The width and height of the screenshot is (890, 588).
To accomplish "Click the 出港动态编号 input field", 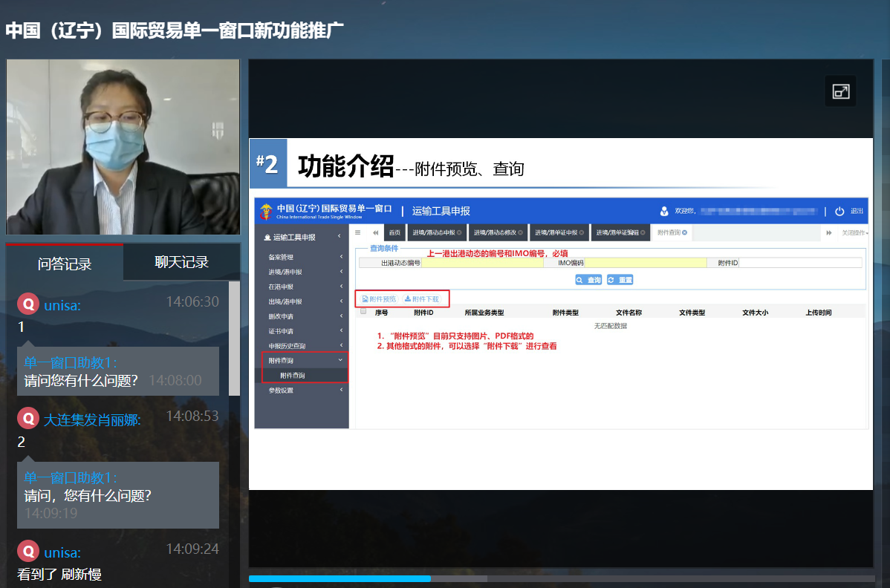I will click(482, 263).
